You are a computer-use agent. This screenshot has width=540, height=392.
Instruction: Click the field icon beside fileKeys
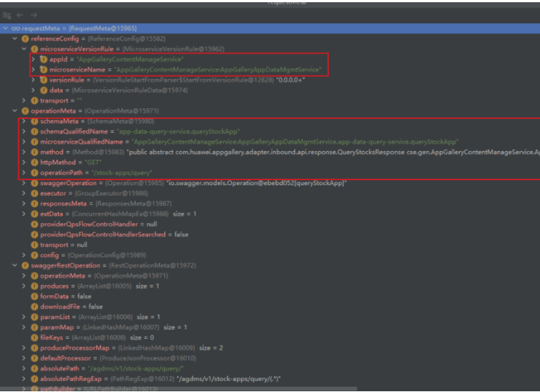[35, 337]
